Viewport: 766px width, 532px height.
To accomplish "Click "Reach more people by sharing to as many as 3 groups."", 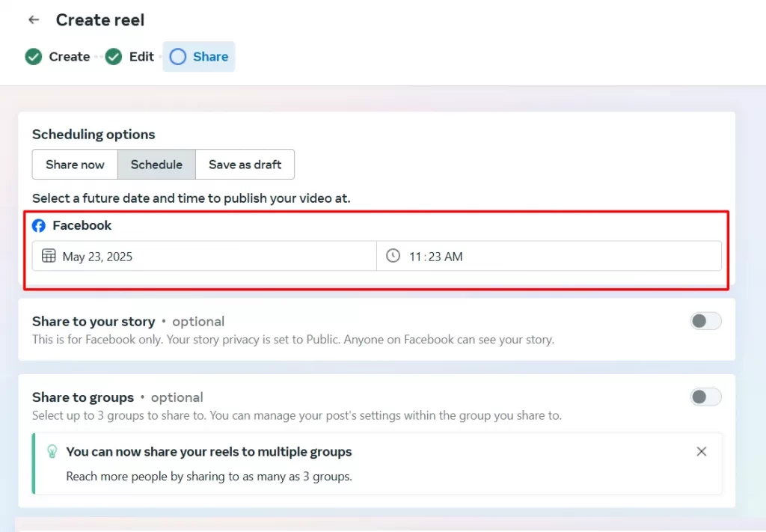I will [209, 477].
